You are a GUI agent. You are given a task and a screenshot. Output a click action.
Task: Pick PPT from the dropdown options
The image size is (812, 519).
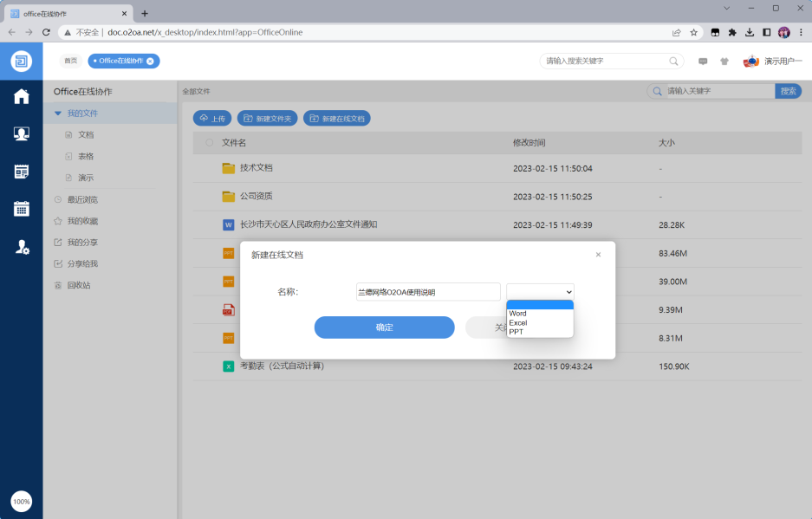pos(516,332)
